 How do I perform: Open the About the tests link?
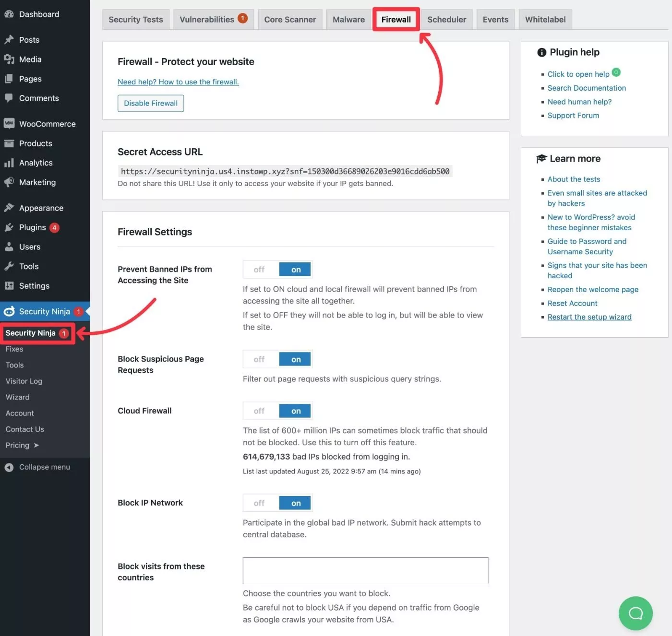tap(574, 179)
